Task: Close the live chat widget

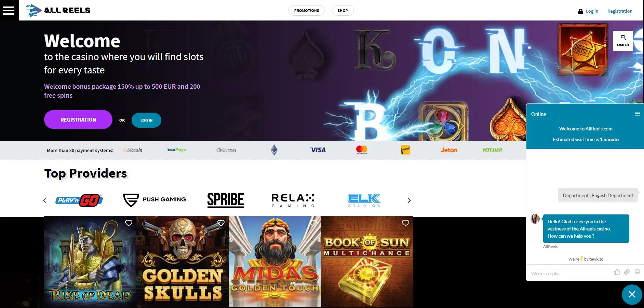Action: tap(632, 294)
